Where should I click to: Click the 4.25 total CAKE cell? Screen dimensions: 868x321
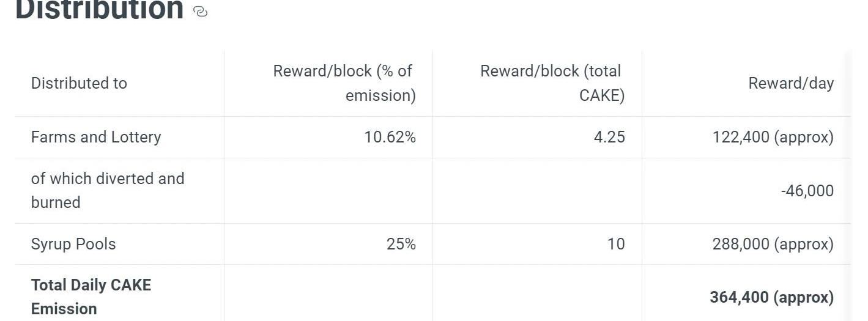609,137
